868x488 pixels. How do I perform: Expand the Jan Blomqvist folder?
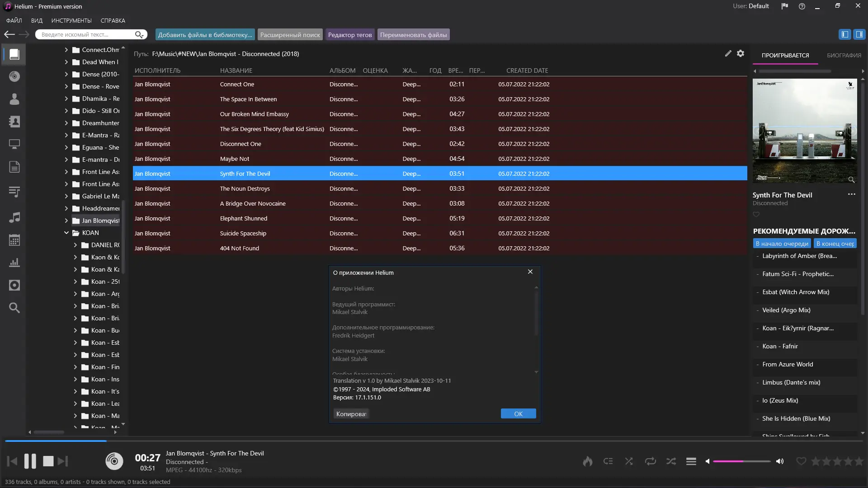tap(66, 221)
